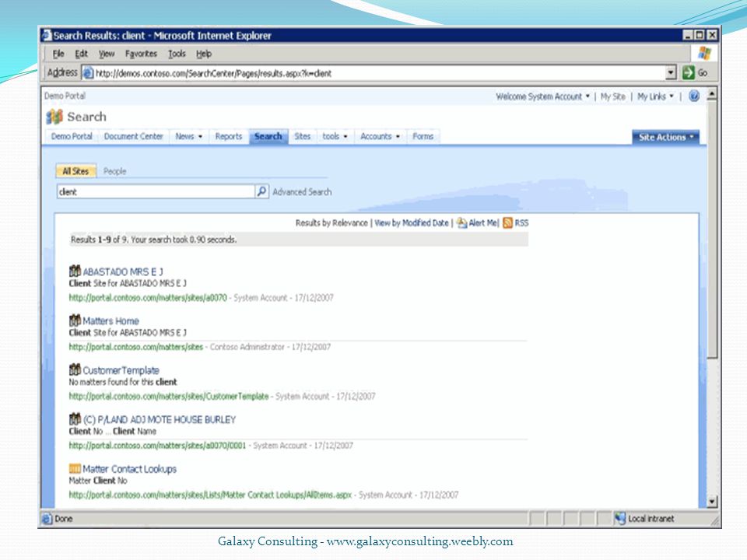747x560 pixels.
Task: Open the Document Center tab
Action: [133, 136]
